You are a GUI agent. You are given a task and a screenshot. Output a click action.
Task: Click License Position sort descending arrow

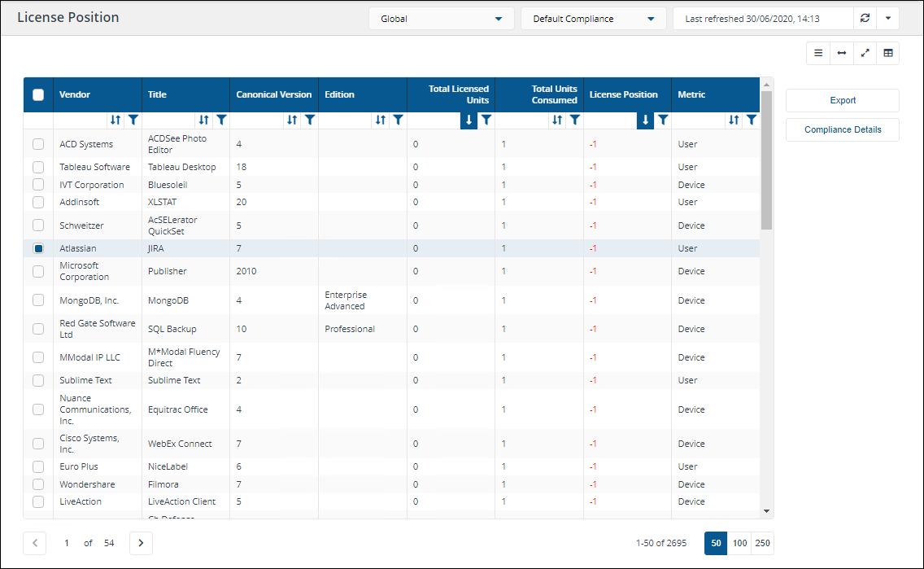646,120
